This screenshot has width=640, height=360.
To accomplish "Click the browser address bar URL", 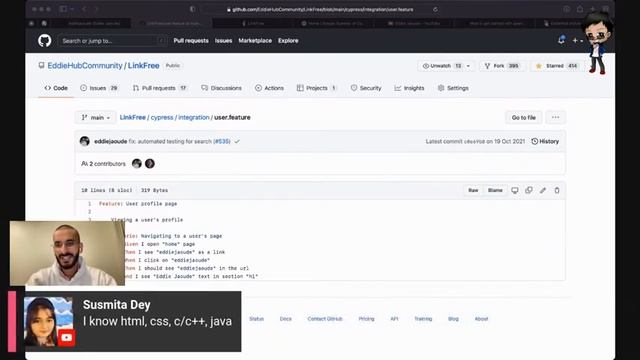I will (x=322, y=9).
